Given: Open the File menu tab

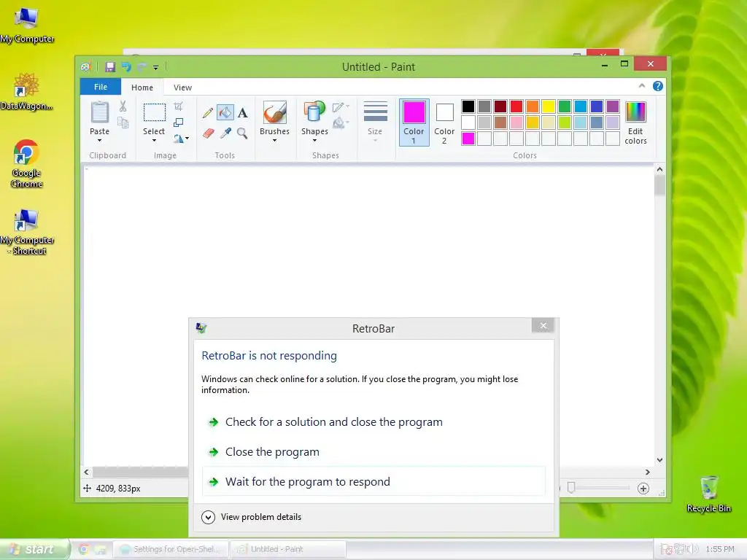Looking at the screenshot, I should click(x=101, y=87).
